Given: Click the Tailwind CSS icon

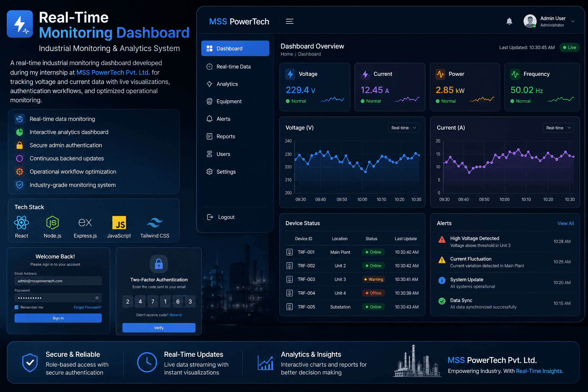Looking at the screenshot, I should (155, 222).
